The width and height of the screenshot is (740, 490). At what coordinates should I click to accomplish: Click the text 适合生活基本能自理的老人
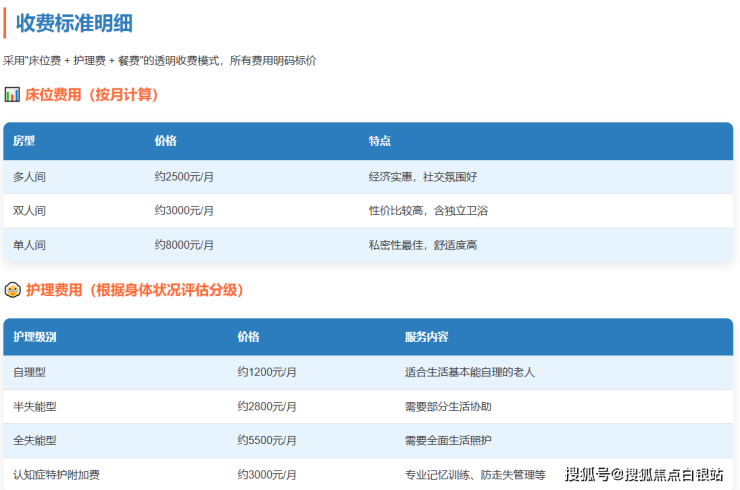470,372
